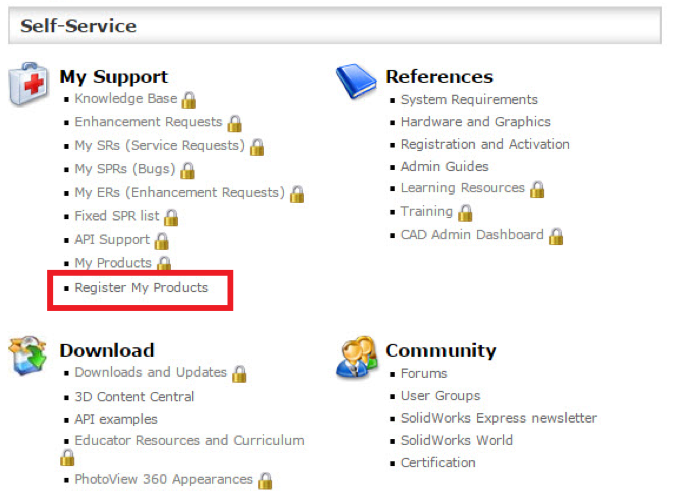
Task: View PhotoView 360 Appearances downloads
Action: (163, 479)
